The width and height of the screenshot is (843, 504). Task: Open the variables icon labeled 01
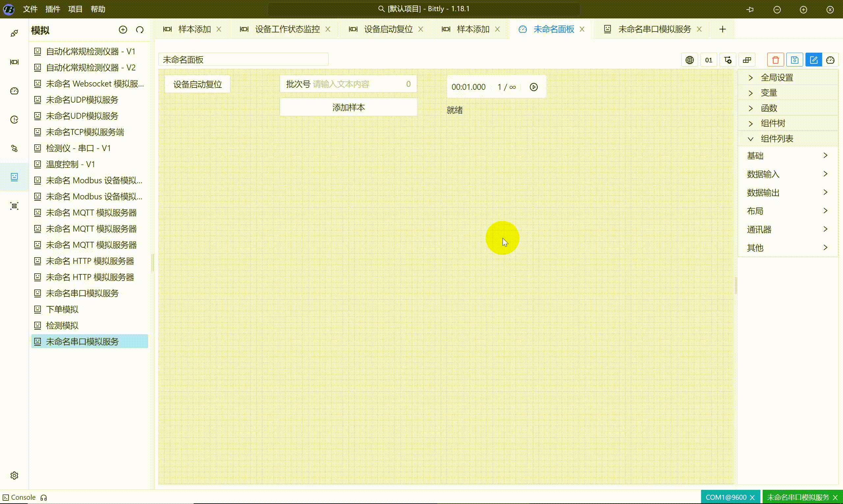point(709,60)
